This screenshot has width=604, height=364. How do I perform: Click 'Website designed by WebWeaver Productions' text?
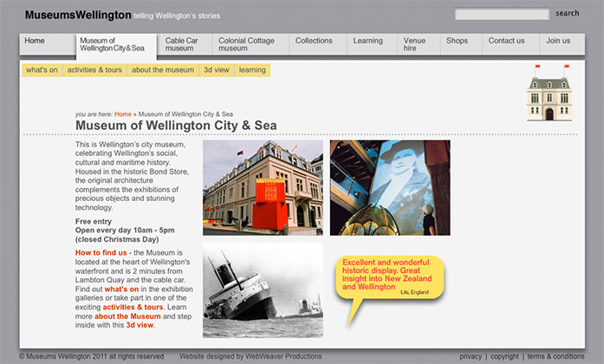pos(250,357)
